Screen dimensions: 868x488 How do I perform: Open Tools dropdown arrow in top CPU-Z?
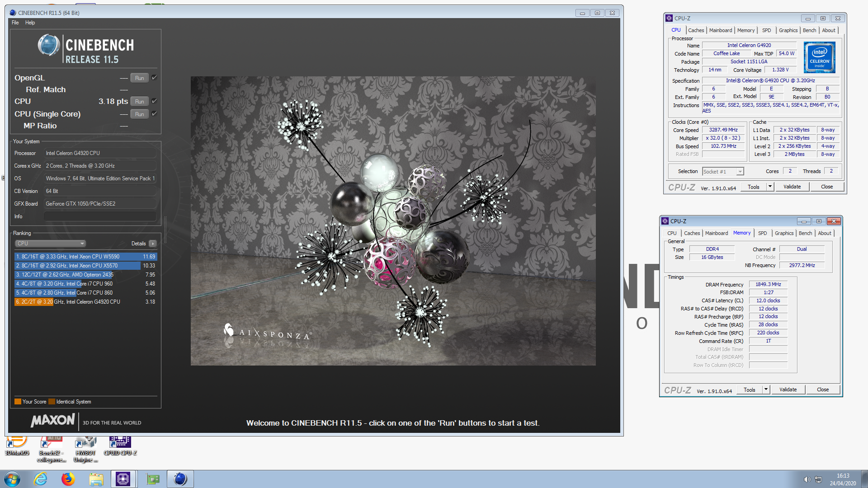[x=770, y=187]
